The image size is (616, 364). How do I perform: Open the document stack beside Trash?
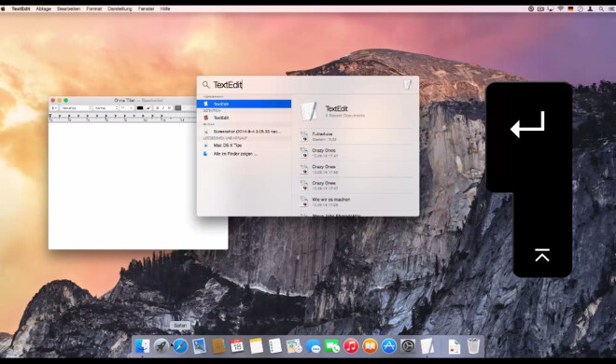455,346
